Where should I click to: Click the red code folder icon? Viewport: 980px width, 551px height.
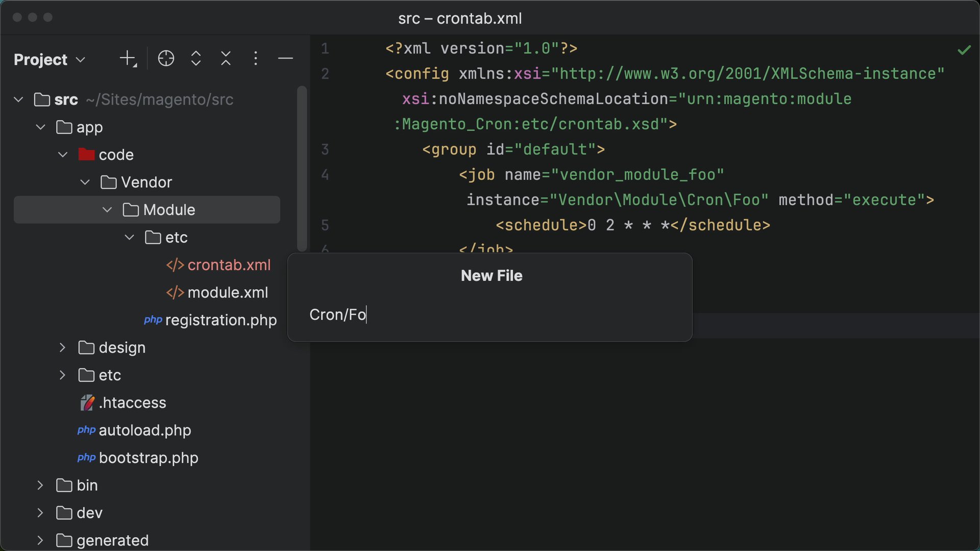point(86,154)
